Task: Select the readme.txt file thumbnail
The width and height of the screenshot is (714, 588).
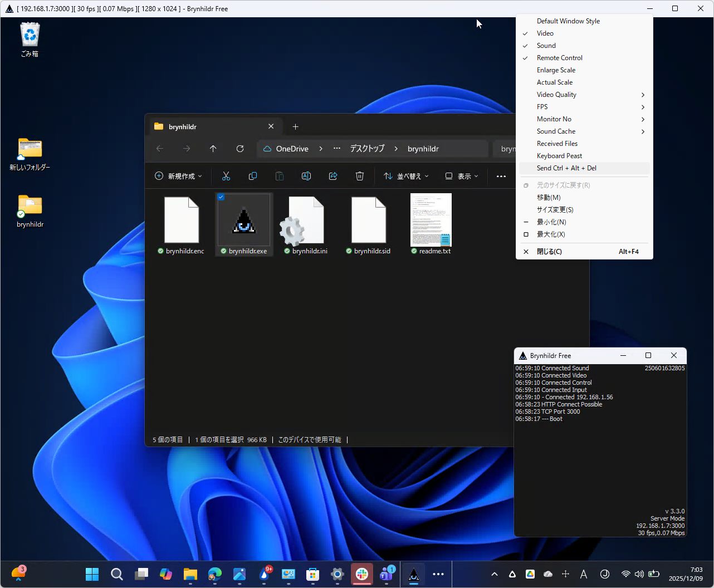Action: [x=431, y=220]
